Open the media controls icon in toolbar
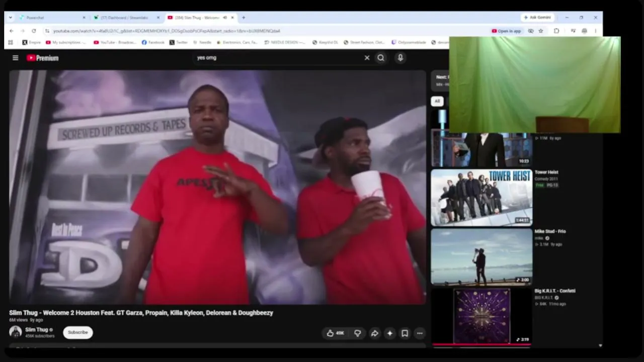 (x=573, y=31)
